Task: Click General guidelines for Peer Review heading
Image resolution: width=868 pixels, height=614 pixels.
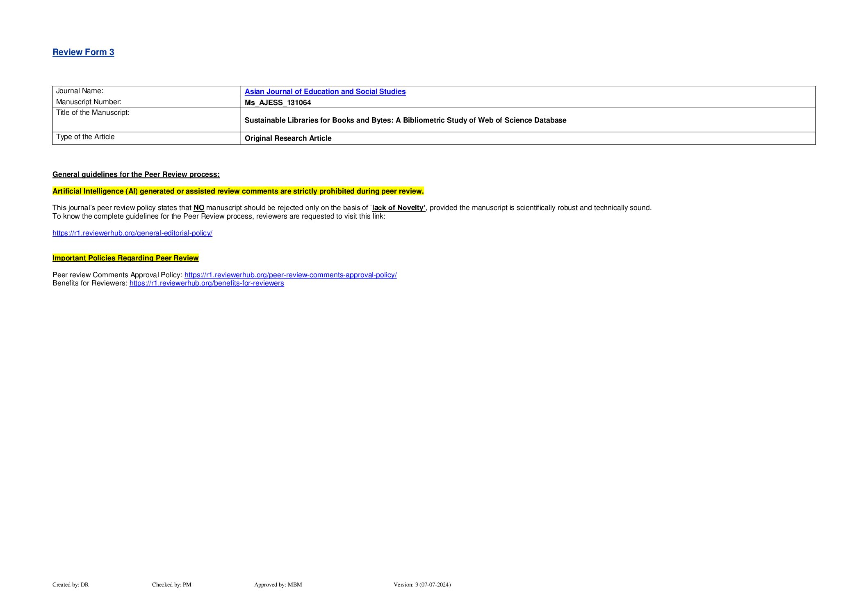Action: click(x=136, y=174)
